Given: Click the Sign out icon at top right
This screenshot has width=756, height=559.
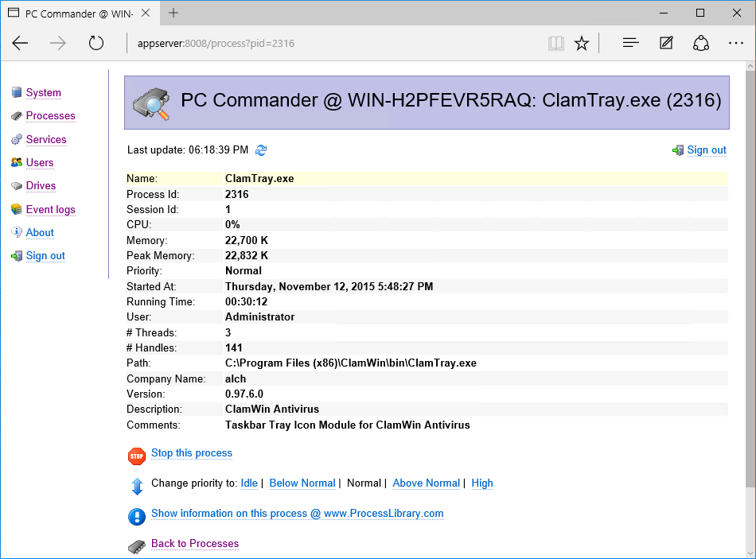Looking at the screenshot, I should [x=678, y=150].
